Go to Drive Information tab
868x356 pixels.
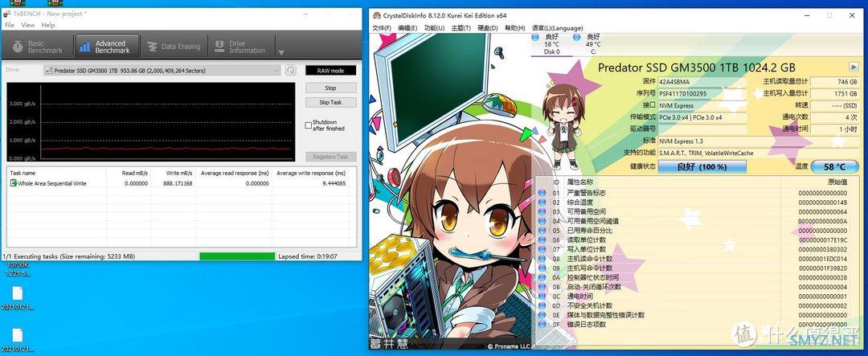[241, 47]
